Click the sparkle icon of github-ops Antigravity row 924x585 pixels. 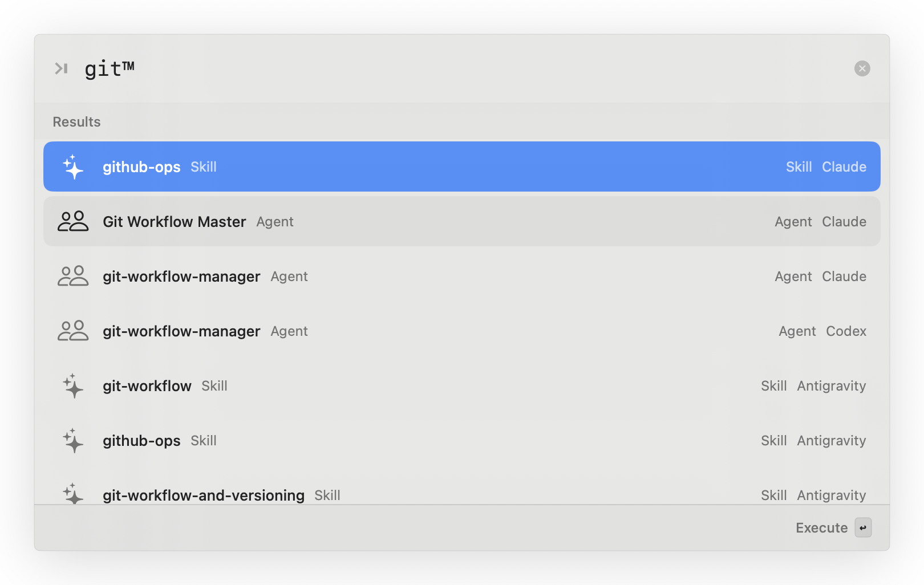coord(73,440)
